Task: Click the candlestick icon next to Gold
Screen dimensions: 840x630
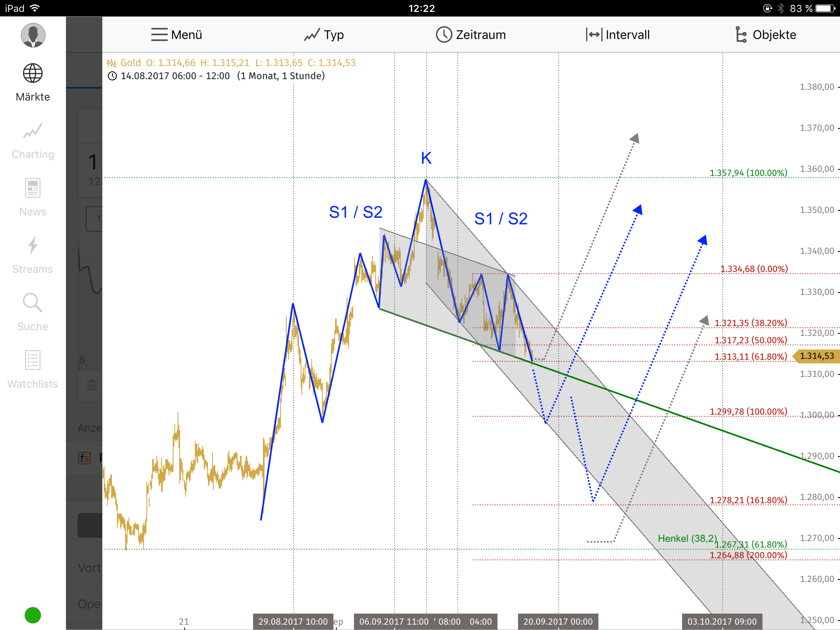Action: pos(111,62)
